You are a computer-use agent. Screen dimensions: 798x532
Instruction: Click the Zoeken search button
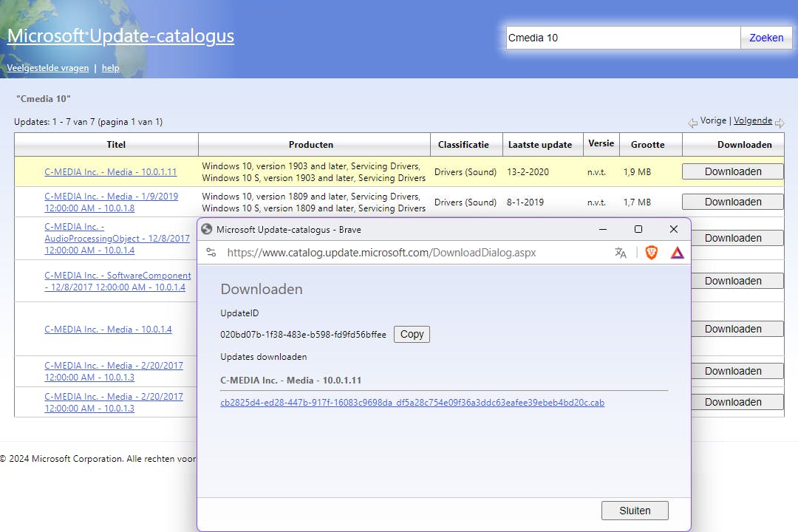click(x=766, y=38)
